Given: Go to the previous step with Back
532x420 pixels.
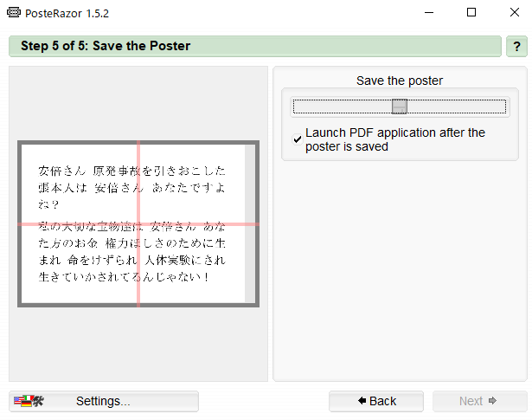Looking at the screenshot, I should (x=376, y=401).
